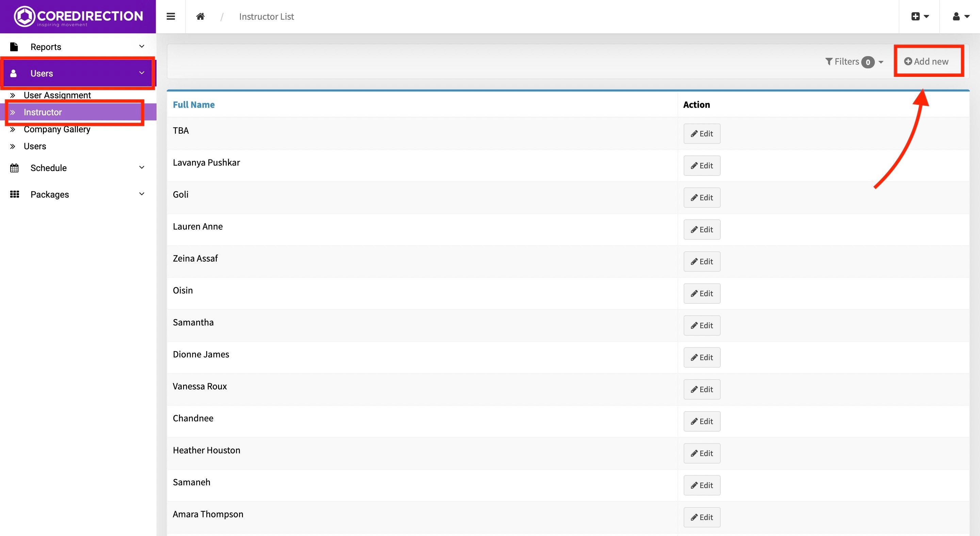Edit Lavanya Pushkar instructor

[x=702, y=165]
